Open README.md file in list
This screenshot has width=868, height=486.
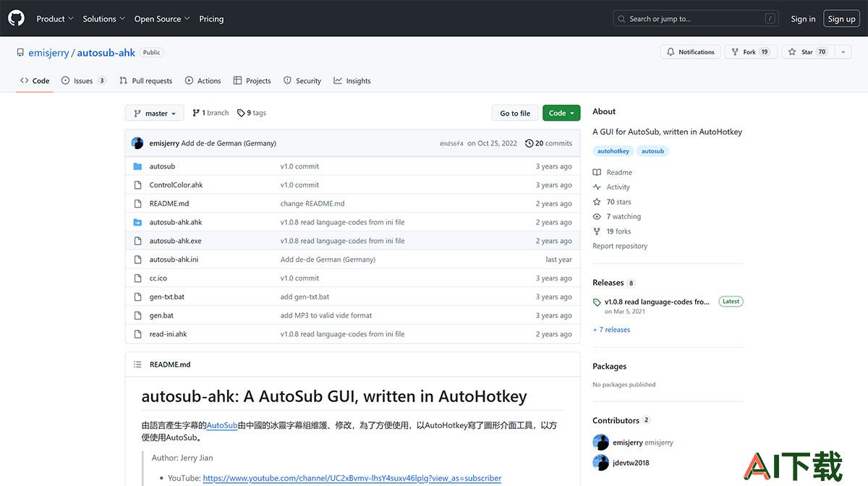click(x=169, y=204)
